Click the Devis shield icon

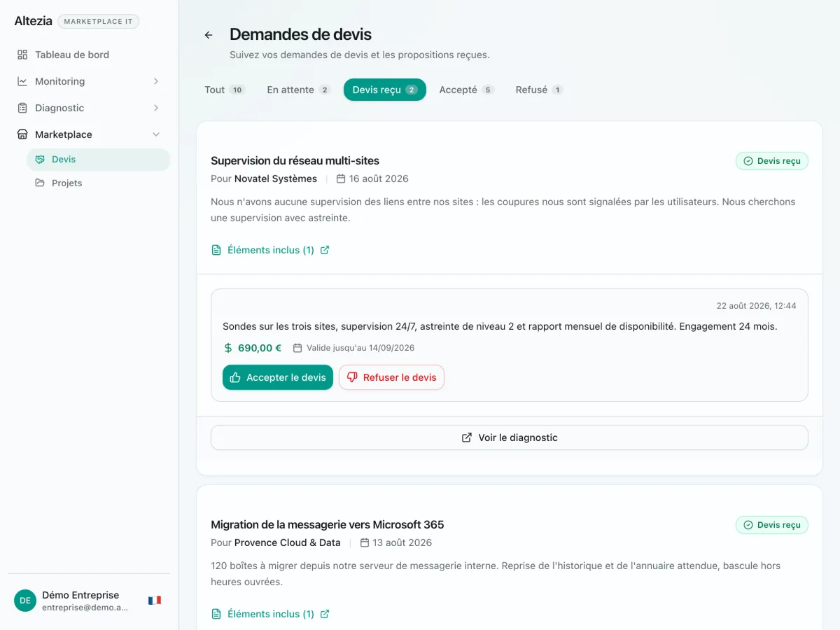pos(40,160)
